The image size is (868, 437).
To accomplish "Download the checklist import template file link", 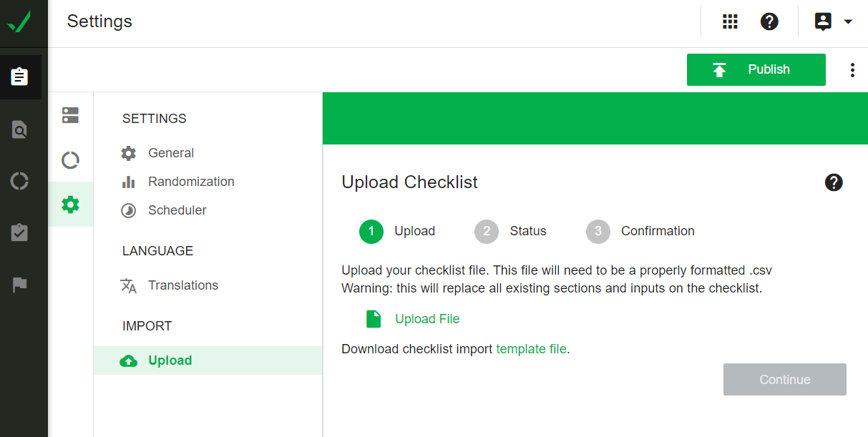I will point(532,348).
